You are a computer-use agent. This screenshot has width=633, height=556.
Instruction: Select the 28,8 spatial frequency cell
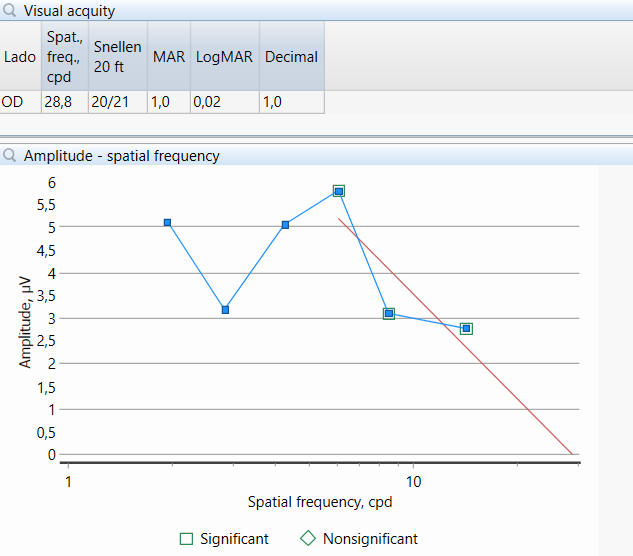[65, 102]
